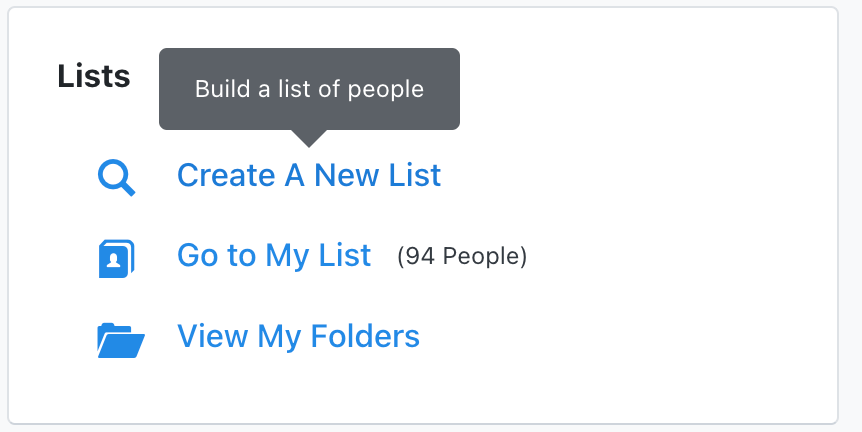Open Create A New List link
Screen dimensions: 862x432
pos(308,175)
